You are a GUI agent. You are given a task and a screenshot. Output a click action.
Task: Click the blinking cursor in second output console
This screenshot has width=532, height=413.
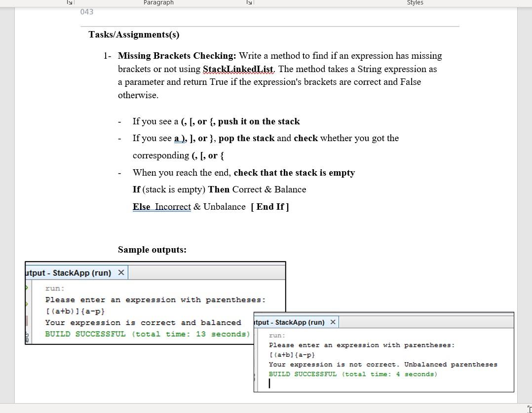270,383
